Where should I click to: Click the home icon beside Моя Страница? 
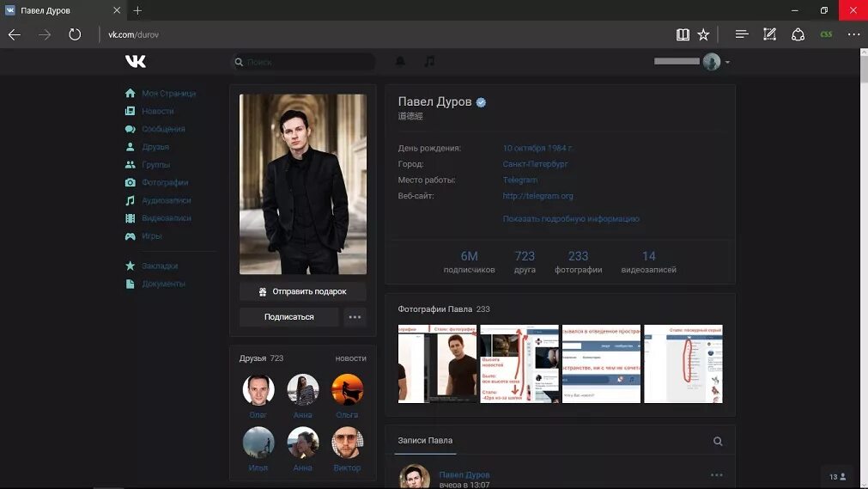[x=131, y=93]
